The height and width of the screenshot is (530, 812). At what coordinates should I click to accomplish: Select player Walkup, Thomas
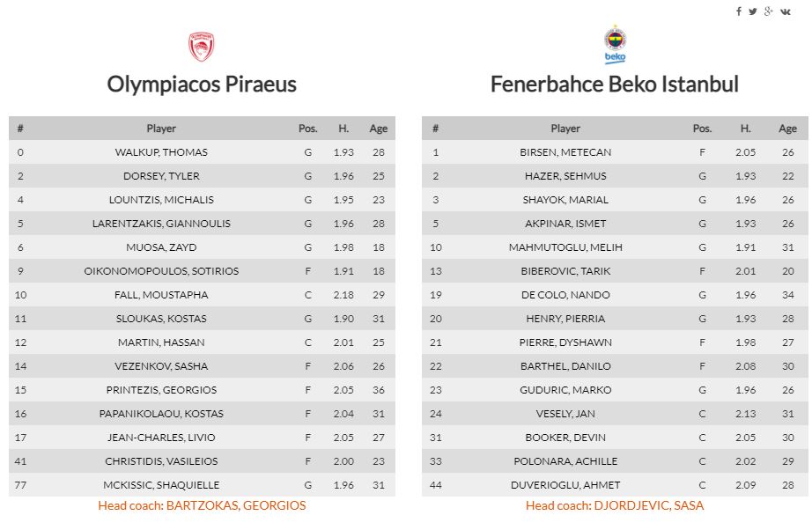(161, 152)
